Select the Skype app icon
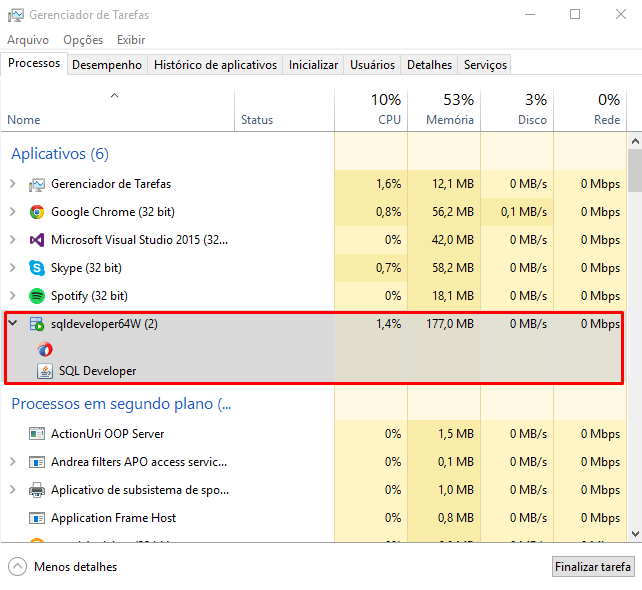This screenshot has height=590, width=642. [x=37, y=268]
